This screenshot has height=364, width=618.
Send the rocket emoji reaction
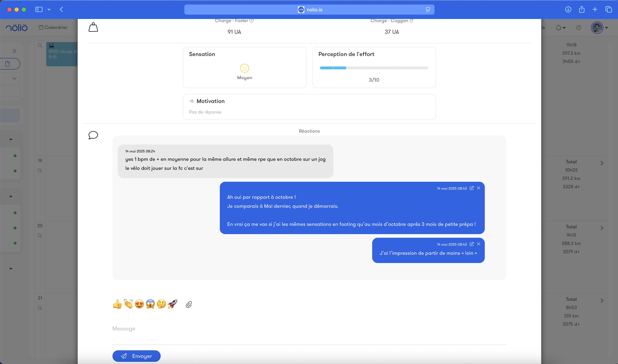coord(172,304)
